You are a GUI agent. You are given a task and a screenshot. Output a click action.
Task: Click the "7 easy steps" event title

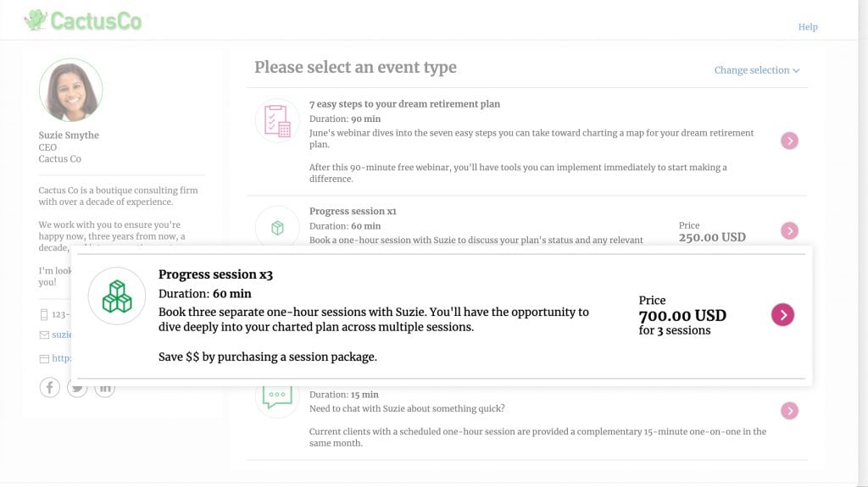[404, 104]
